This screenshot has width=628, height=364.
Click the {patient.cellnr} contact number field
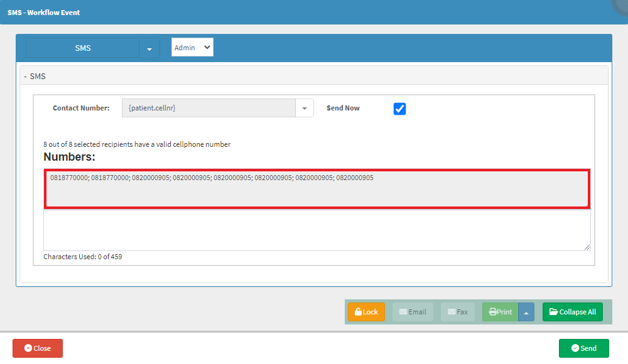208,108
